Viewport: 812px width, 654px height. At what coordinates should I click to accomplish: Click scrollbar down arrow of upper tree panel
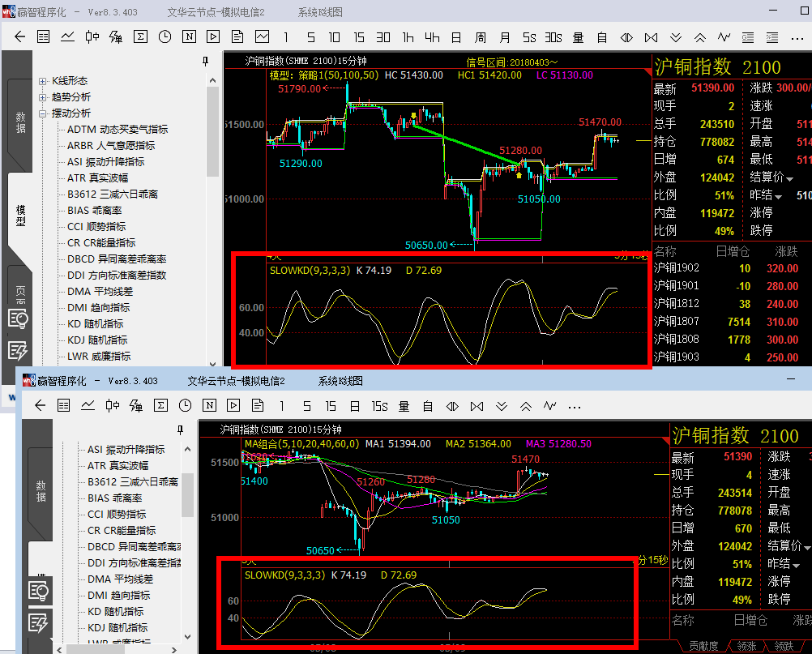click(213, 362)
